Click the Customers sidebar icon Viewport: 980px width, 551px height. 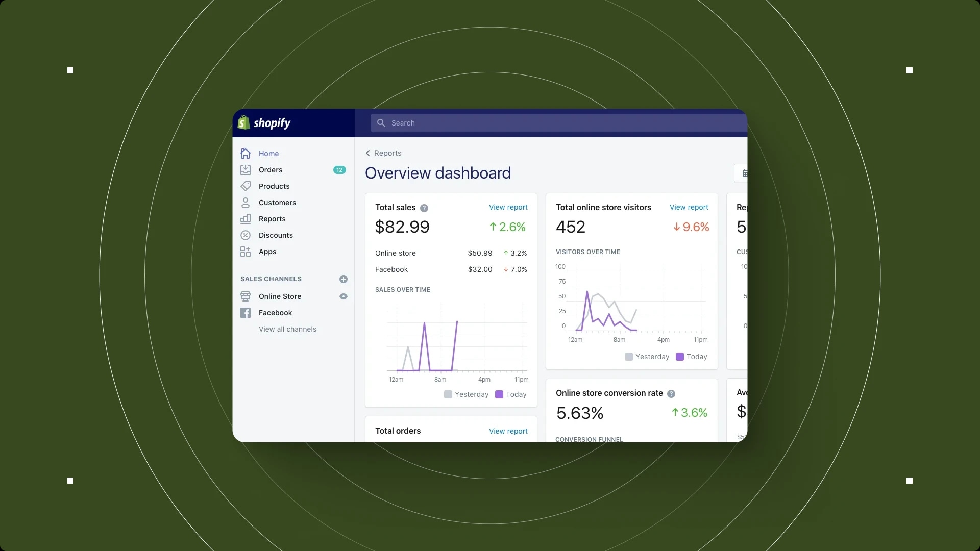[246, 203]
